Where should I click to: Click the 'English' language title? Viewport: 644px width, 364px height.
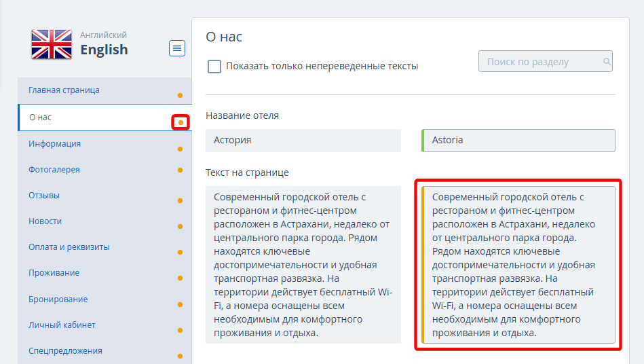click(x=104, y=50)
